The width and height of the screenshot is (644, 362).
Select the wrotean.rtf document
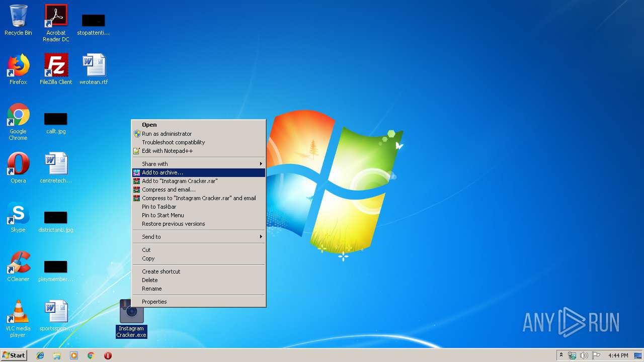tap(94, 69)
